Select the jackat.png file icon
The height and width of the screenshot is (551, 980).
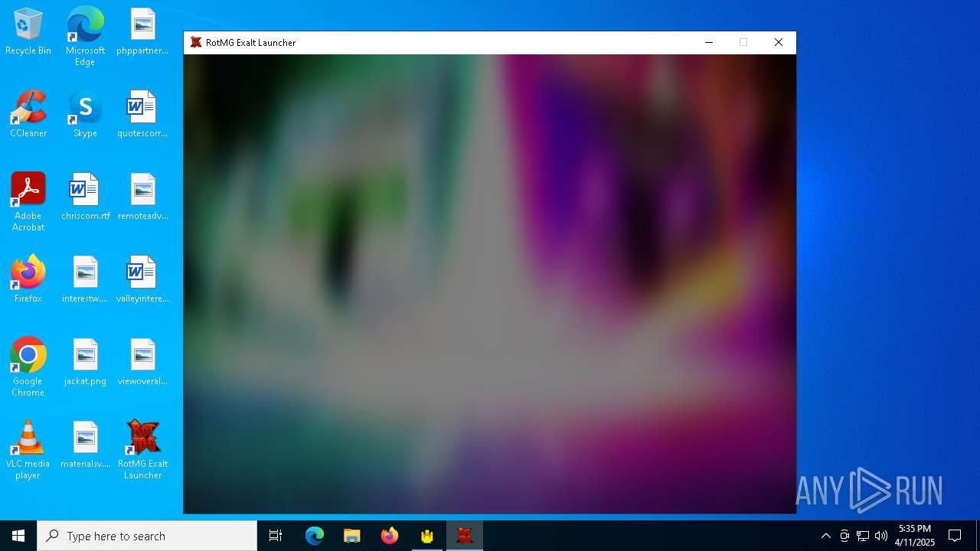[x=85, y=363]
